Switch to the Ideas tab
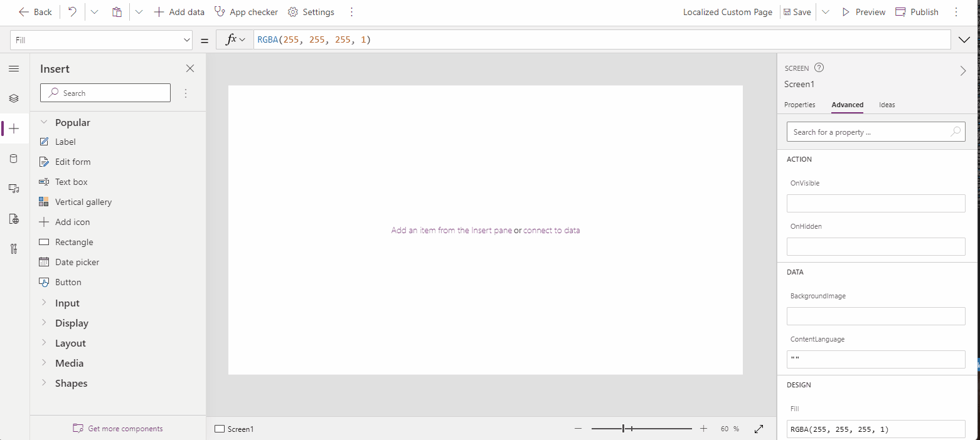 coord(887,105)
